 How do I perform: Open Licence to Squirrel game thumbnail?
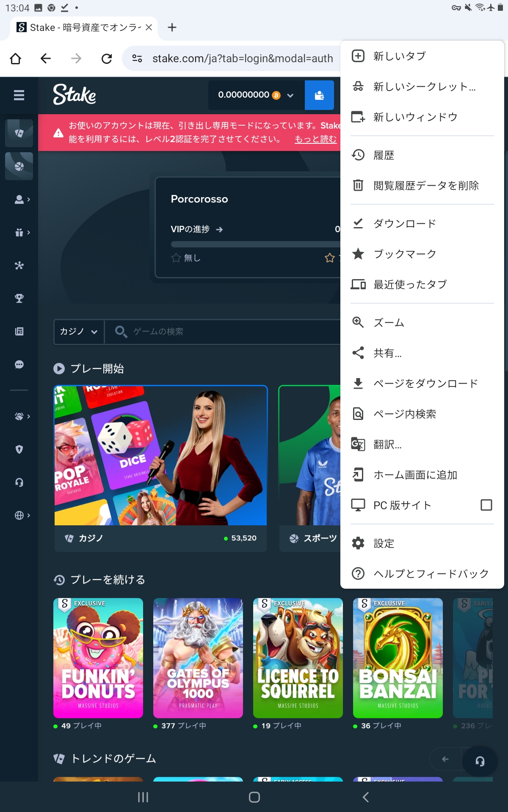pyautogui.click(x=298, y=658)
